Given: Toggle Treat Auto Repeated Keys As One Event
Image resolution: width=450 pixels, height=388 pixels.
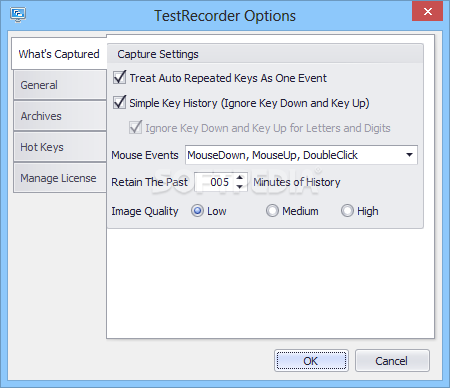Looking at the screenshot, I should click(120, 77).
